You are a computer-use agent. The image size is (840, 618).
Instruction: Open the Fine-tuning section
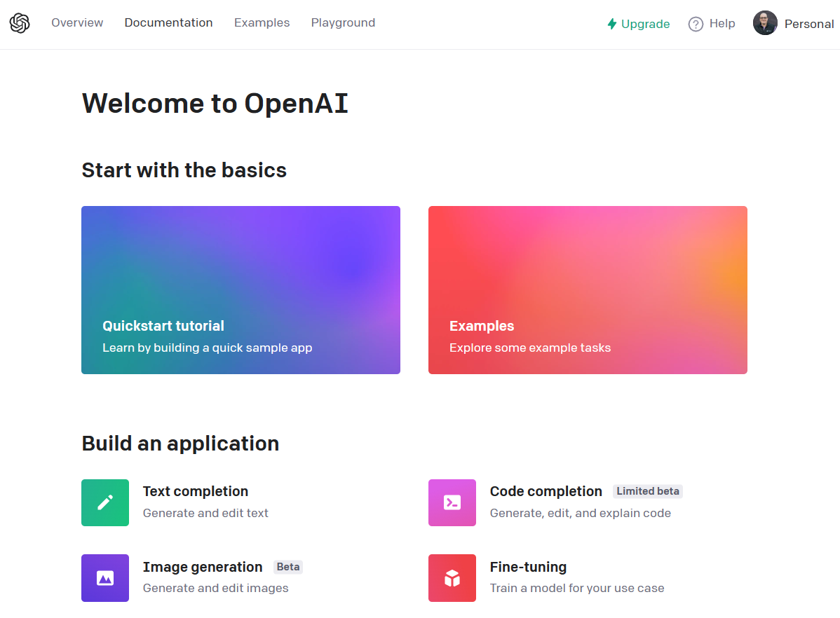click(x=528, y=567)
